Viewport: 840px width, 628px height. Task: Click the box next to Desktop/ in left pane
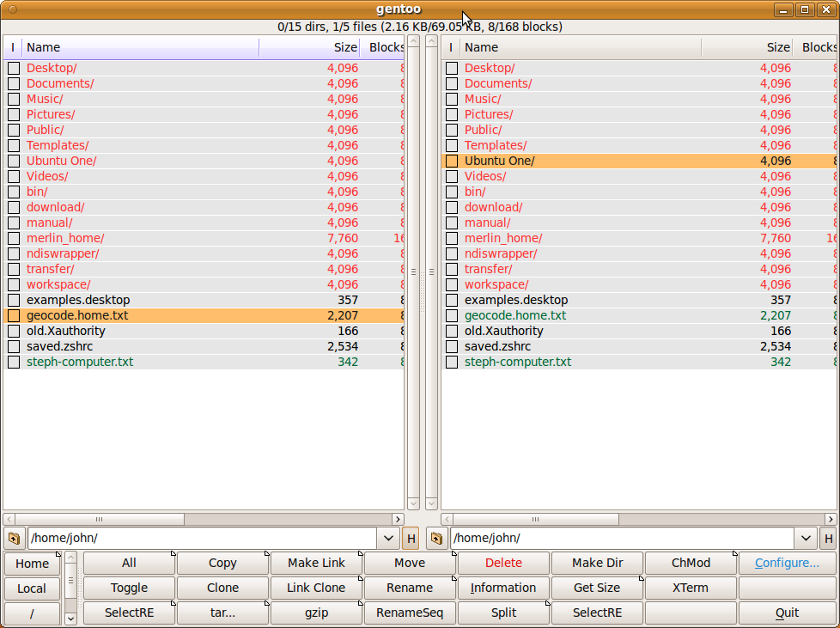click(14, 68)
